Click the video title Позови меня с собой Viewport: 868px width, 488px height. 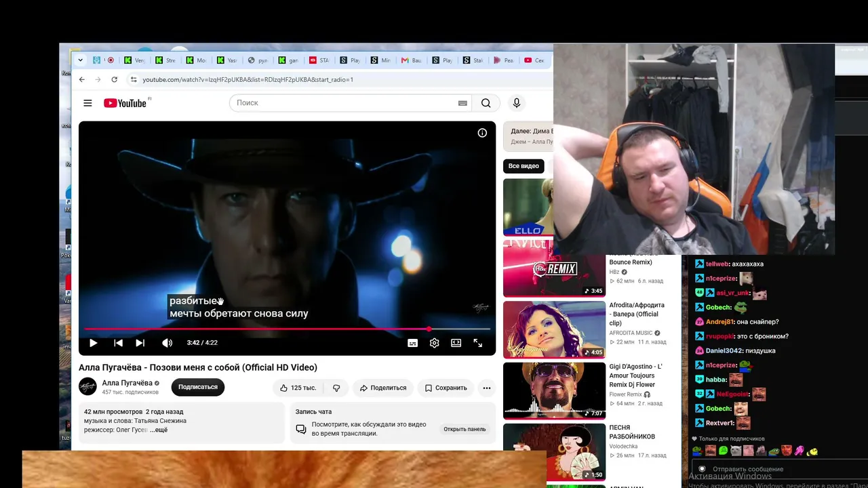pos(198,367)
